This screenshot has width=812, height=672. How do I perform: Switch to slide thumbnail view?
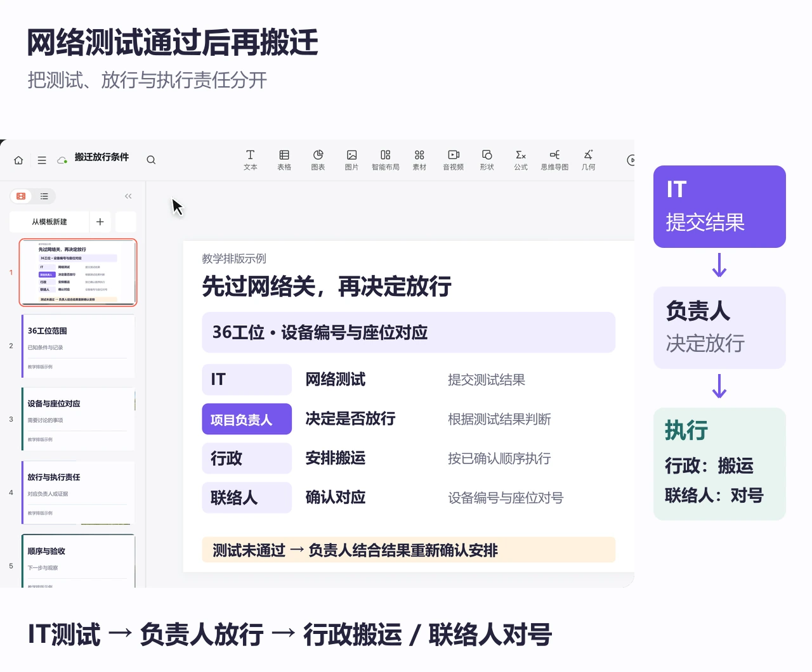coord(21,197)
